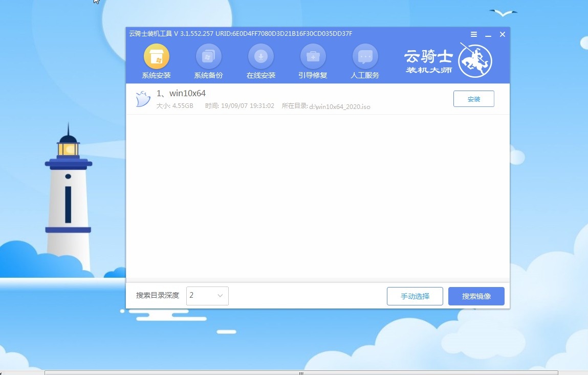588x375 pixels.
Task: Select the win10x64 entry title
Action: click(181, 93)
